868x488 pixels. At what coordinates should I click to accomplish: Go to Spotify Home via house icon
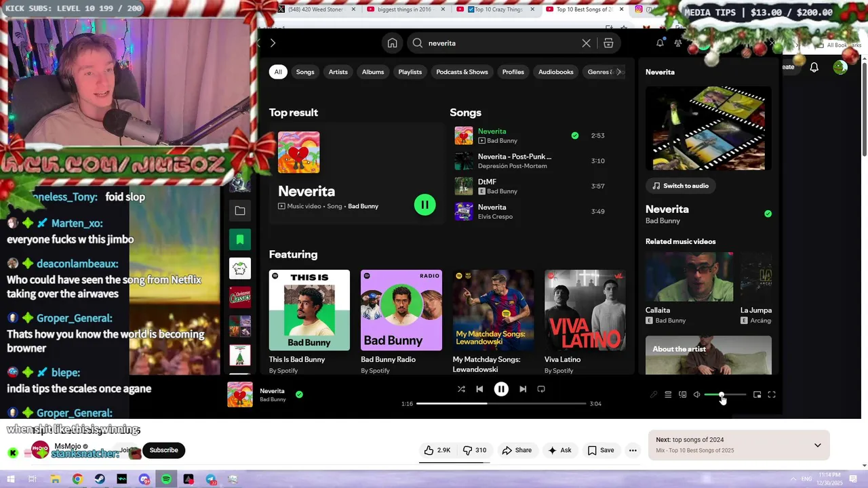[392, 43]
